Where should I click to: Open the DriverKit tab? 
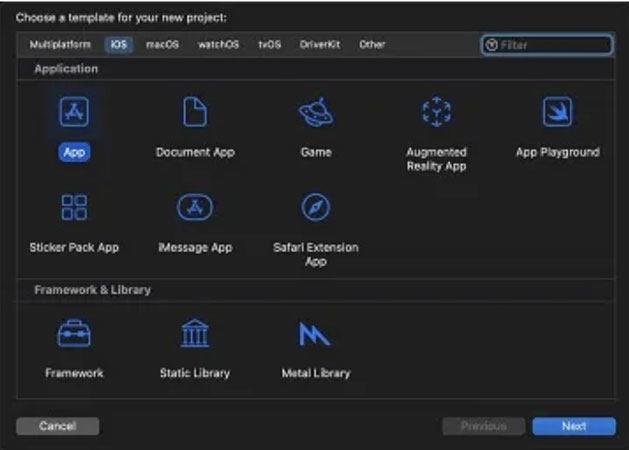[320, 45]
